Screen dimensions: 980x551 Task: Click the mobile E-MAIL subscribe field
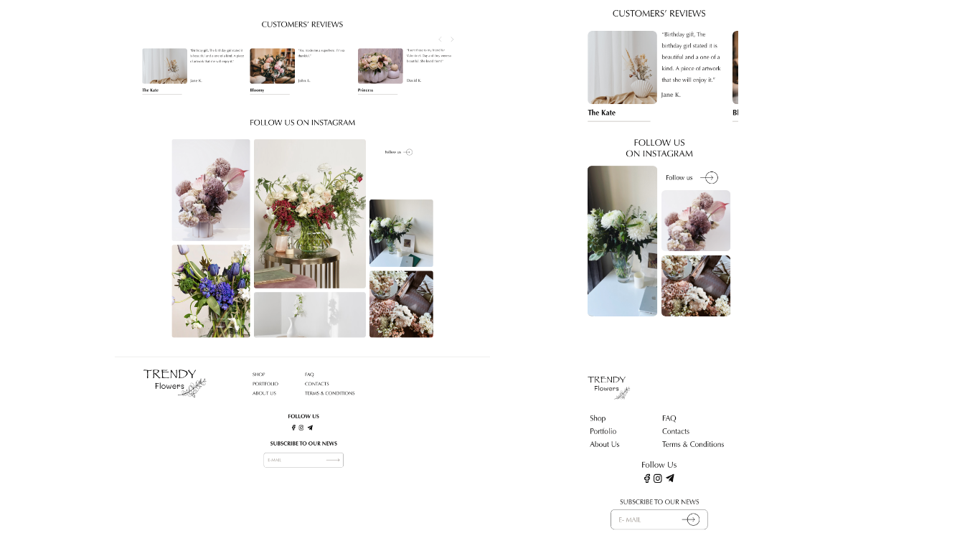coord(659,519)
